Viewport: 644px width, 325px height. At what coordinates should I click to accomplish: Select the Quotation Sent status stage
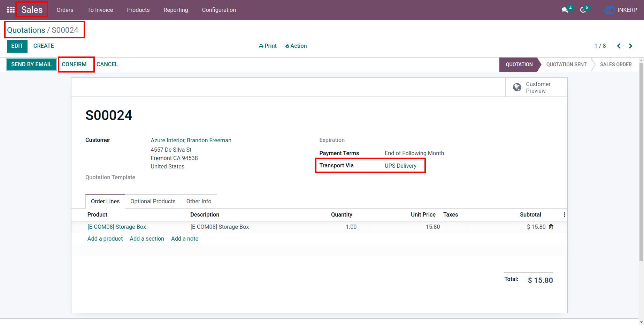[566, 65]
